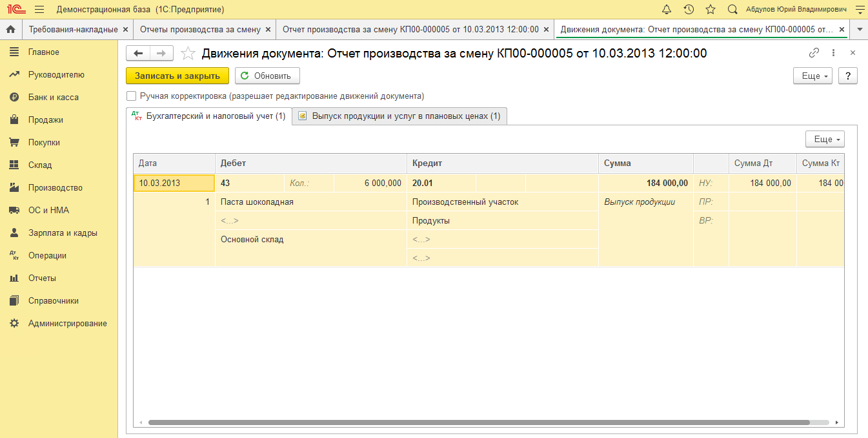The height and width of the screenshot is (438, 868).
Task: Go to the home page icon
Action: pos(10,30)
